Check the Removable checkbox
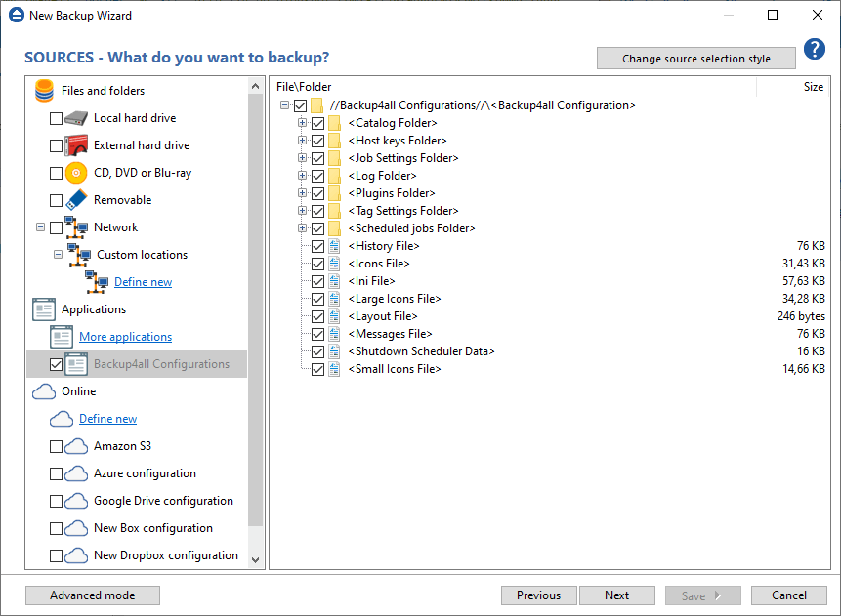Image resolution: width=841 pixels, height=616 pixels. click(56, 200)
